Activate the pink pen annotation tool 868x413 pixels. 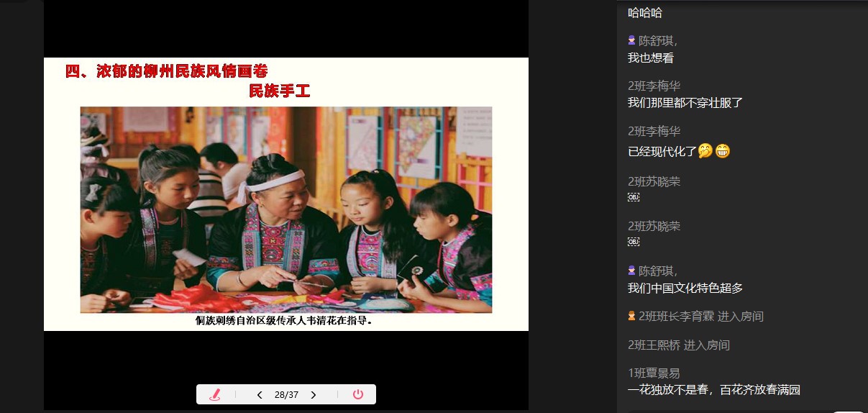[x=214, y=394]
